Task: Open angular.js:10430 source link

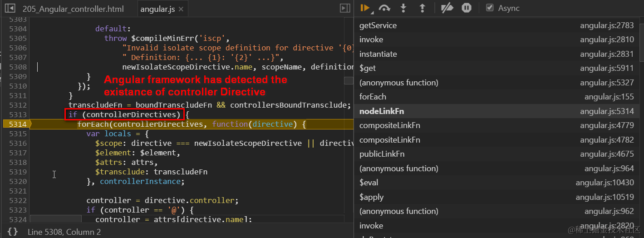Action: [605, 183]
